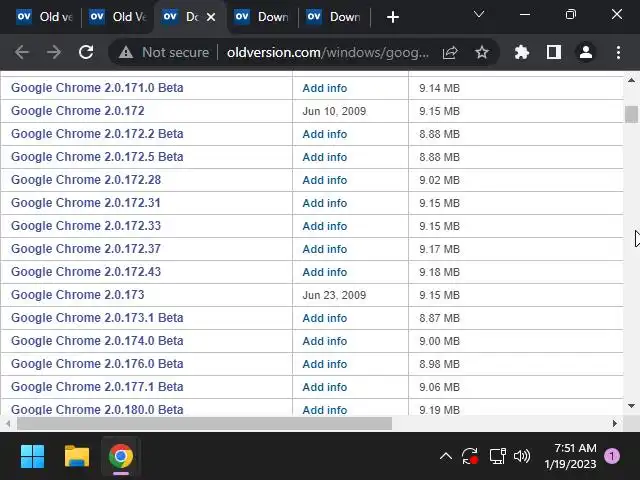The height and width of the screenshot is (480, 640).
Task: Open a new browser tab
Action: click(x=393, y=17)
